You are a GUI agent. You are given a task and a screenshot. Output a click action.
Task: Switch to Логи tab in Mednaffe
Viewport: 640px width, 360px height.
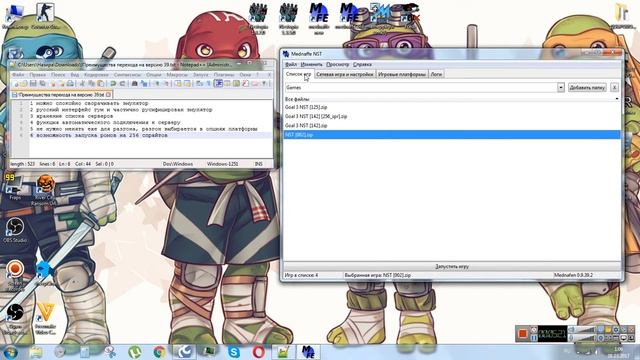(436, 74)
